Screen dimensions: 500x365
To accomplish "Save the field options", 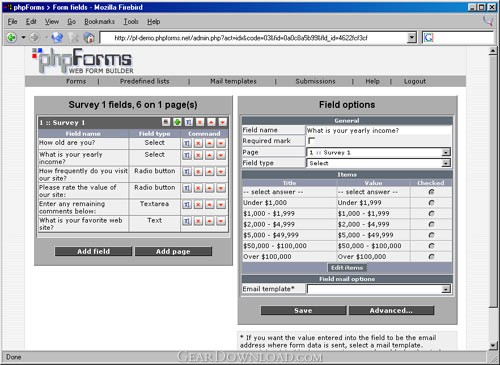I will point(303,310).
